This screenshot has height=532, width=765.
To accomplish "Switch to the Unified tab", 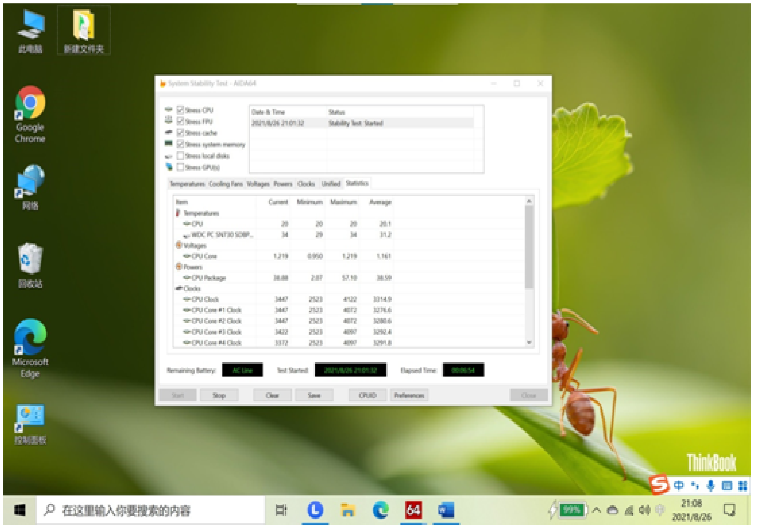I will click(331, 184).
